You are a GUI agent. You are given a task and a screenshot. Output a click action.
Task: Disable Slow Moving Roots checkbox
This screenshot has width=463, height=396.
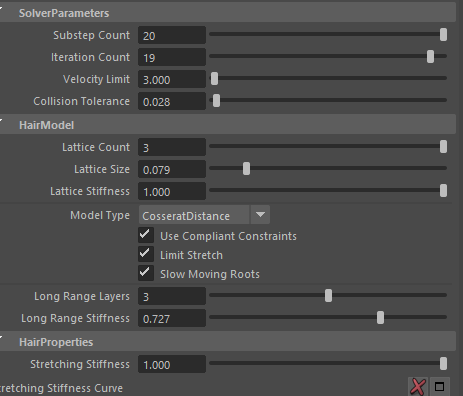point(146,273)
